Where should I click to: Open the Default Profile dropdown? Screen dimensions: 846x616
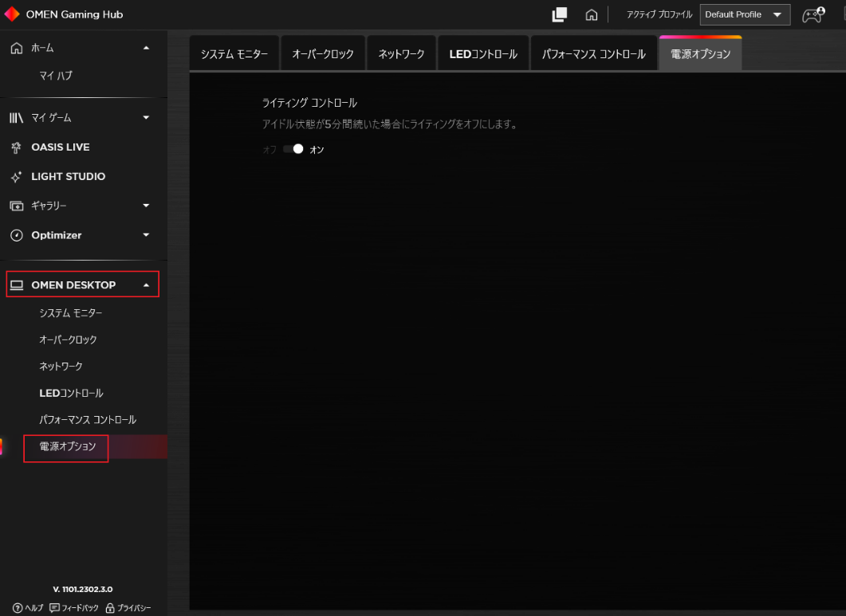click(x=745, y=14)
